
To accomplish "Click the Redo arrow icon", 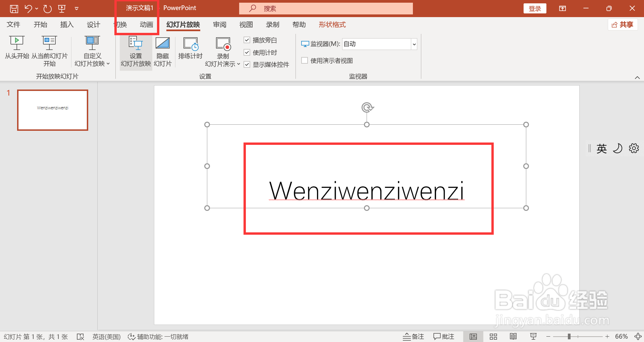I will [47, 9].
